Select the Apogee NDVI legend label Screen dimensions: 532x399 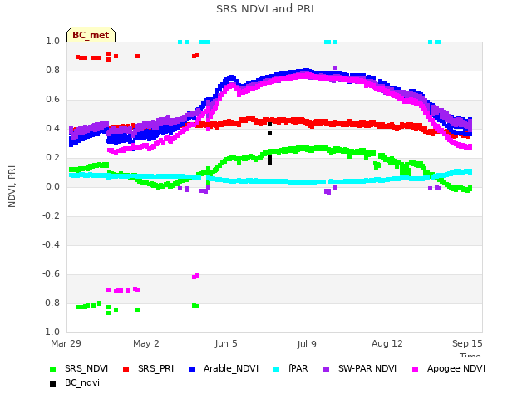click(456, 369)
